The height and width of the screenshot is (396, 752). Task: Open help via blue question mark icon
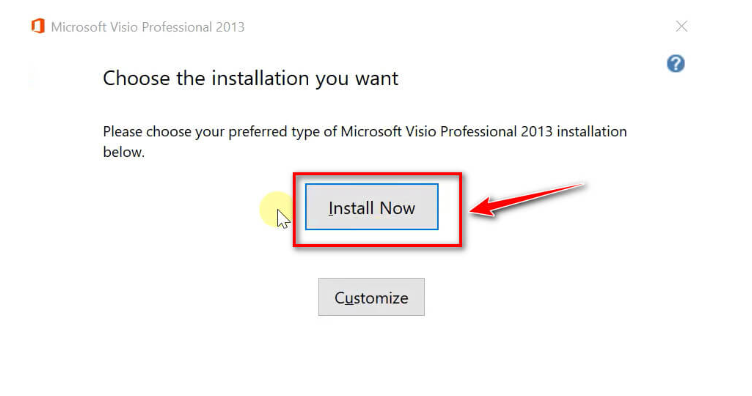coord(676,63)
